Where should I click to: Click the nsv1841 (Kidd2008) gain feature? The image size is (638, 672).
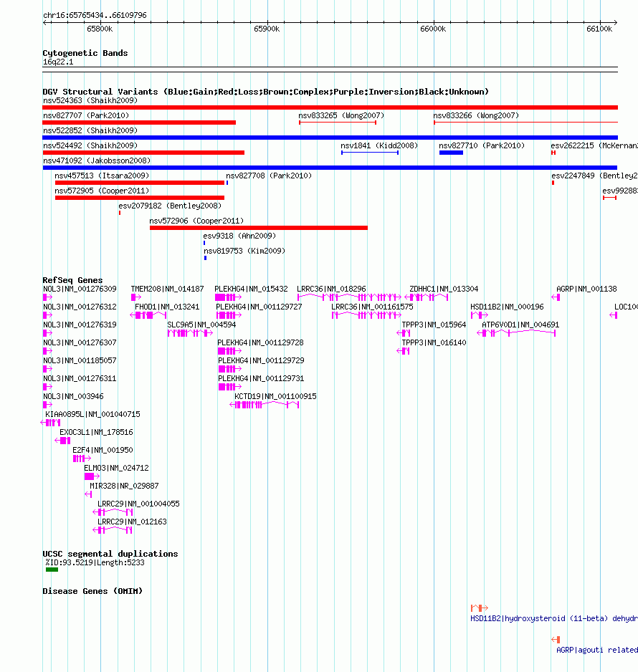click(x=370, y=153)
